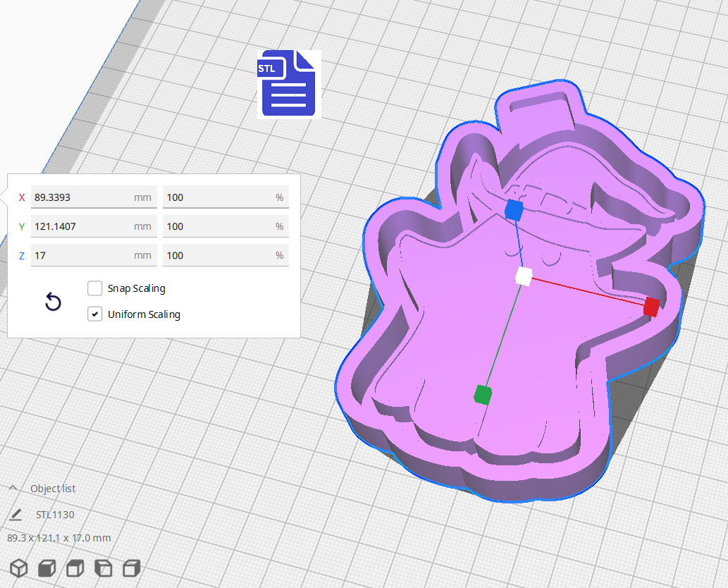Click the white center scale handle
This screenshot has width=728, height=588.
(522, 278)
